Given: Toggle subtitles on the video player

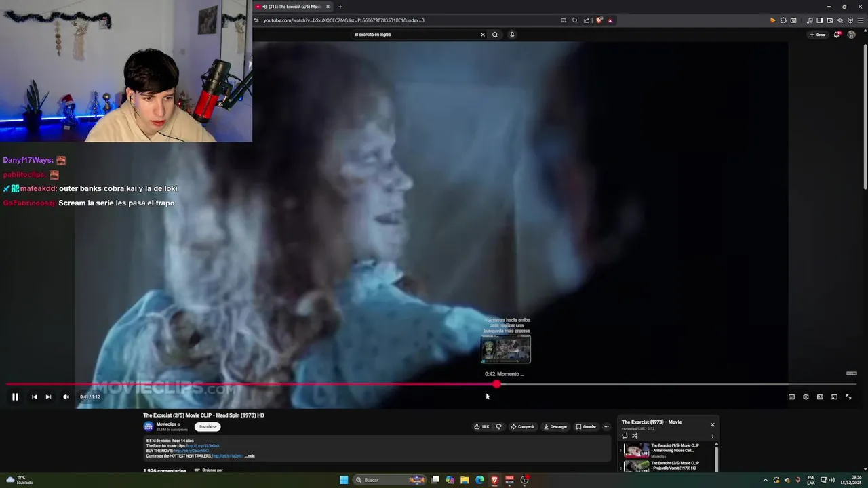Looking at the screenshot, I should coord(791,397).
